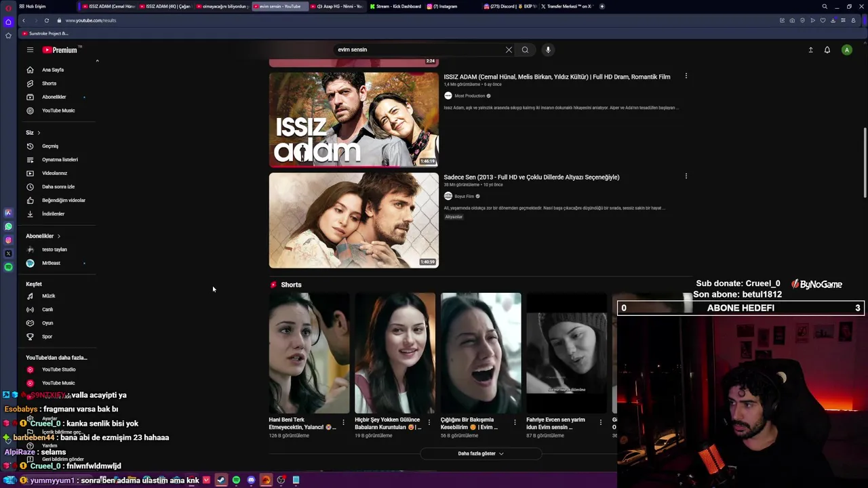
Task: Switch to the first ISSIZ ADAM (Cemal Hünal) tab
Action: click(x=107, y=6)
